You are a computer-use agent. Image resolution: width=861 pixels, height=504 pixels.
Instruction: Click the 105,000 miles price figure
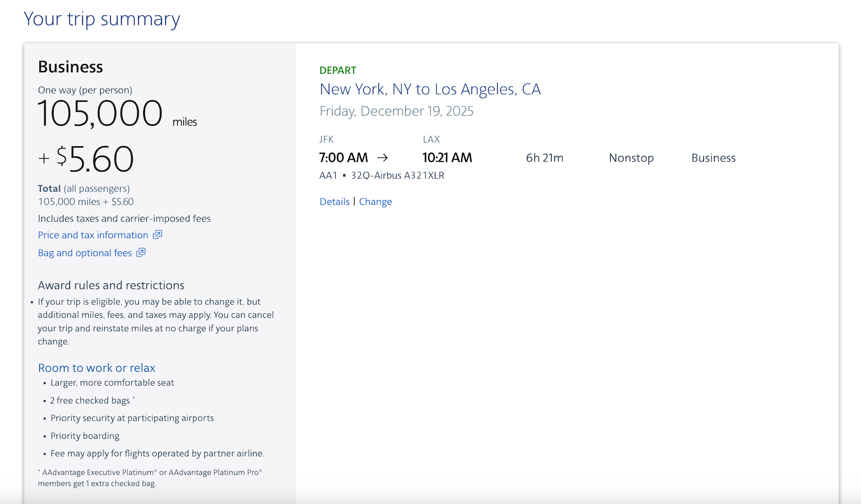click(100, 114)
